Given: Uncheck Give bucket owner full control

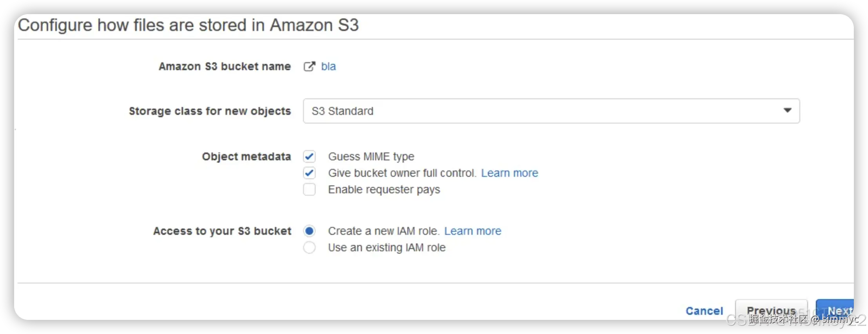Looking at the screenshot, I should (x=309, y=173).
